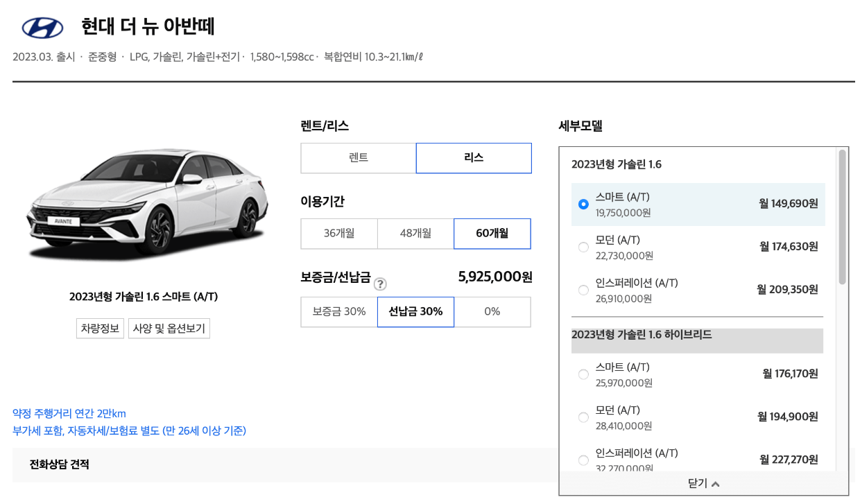Click the 월 176,170원 price
The height and width of the screenshot is (504, 860).
coord(790,374)
